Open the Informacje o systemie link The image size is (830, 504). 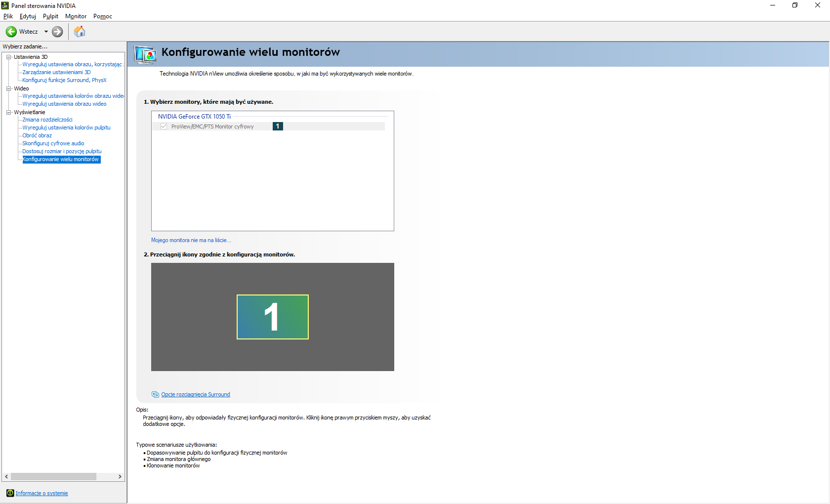click(x=41, y=493)
